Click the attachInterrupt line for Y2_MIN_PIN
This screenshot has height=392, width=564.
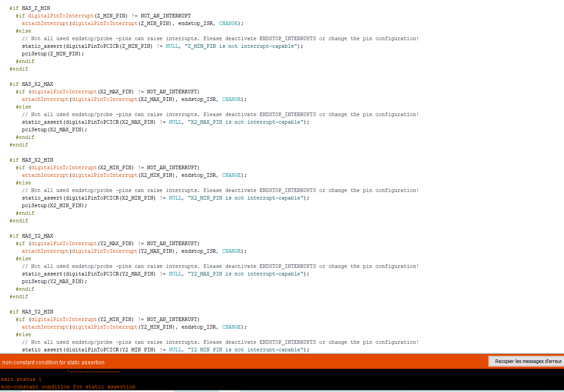tap(134, 327)
